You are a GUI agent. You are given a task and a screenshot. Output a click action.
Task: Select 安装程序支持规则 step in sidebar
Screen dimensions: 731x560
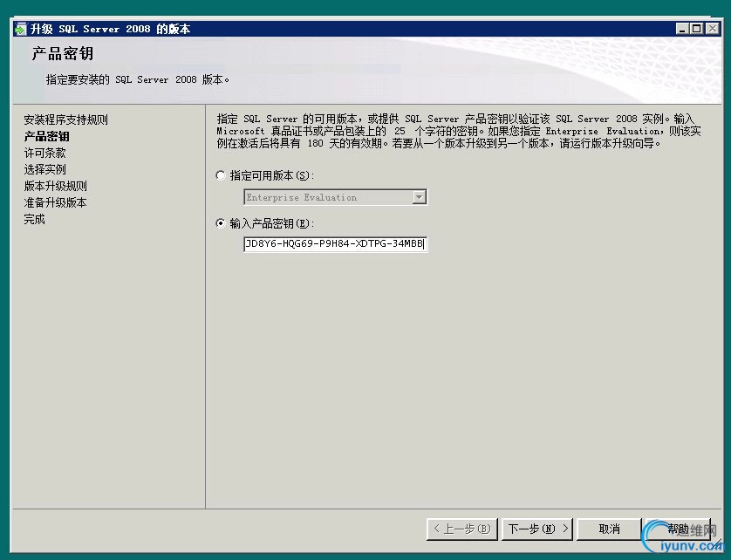[x=65, y=120]
